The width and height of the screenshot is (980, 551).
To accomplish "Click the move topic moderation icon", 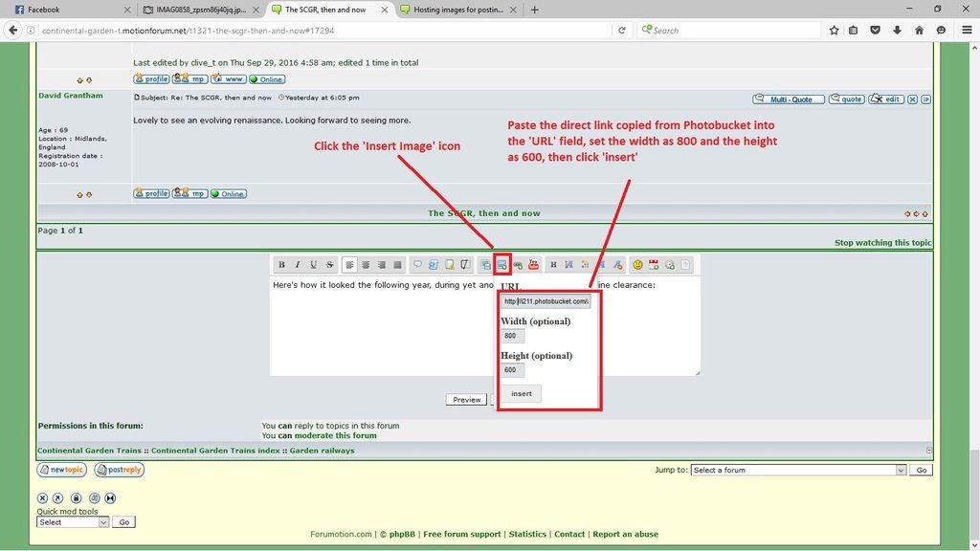I will click(x=57, y=497).
